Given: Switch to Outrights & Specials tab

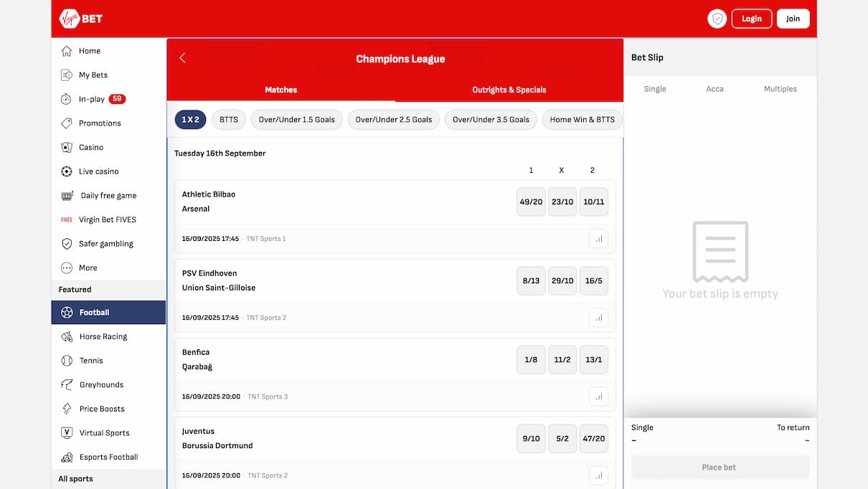Looking at the screenshot, I should 509,90.
